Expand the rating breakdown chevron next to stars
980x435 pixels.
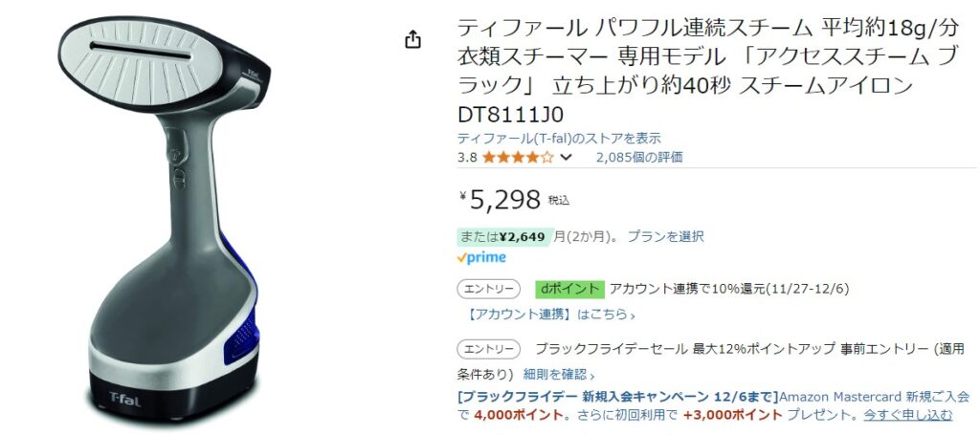point(566,157)
